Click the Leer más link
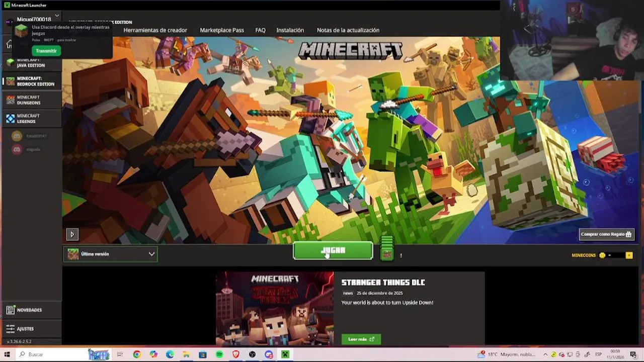The width and height of the screenshot is (644, 362). [x=361, y=339]
